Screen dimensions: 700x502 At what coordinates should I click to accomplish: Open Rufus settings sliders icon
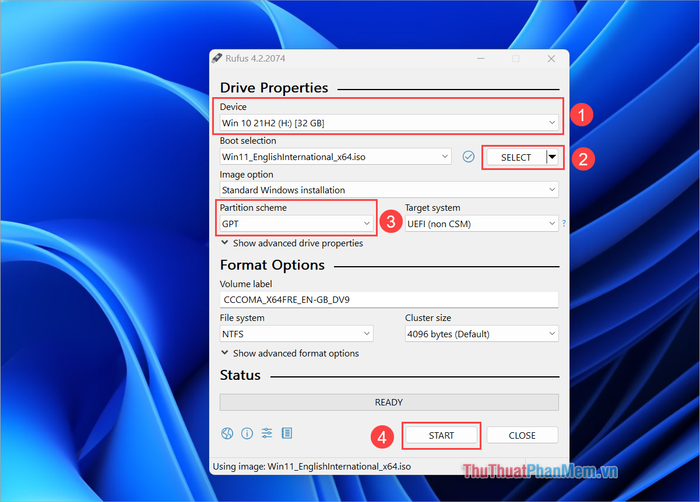[x=267, y=433]
